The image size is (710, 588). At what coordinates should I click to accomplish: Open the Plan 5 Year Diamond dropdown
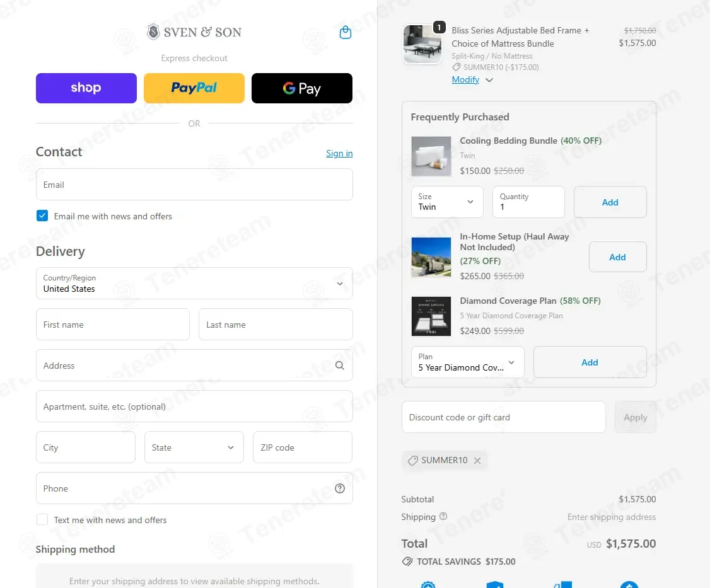tap(467, 362)
